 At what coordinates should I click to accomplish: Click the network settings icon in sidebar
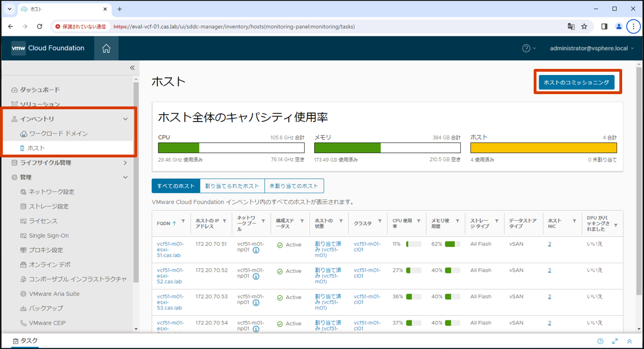(24, 192)
